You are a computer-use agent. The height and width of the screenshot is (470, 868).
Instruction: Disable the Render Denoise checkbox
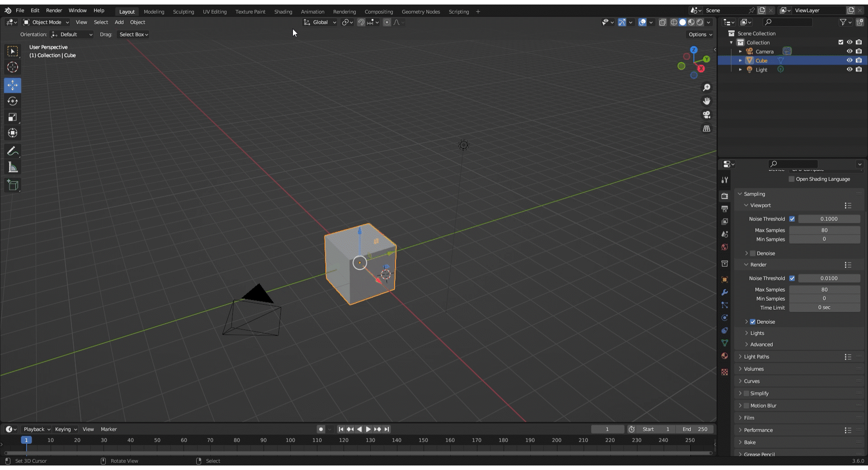[753, 322]
